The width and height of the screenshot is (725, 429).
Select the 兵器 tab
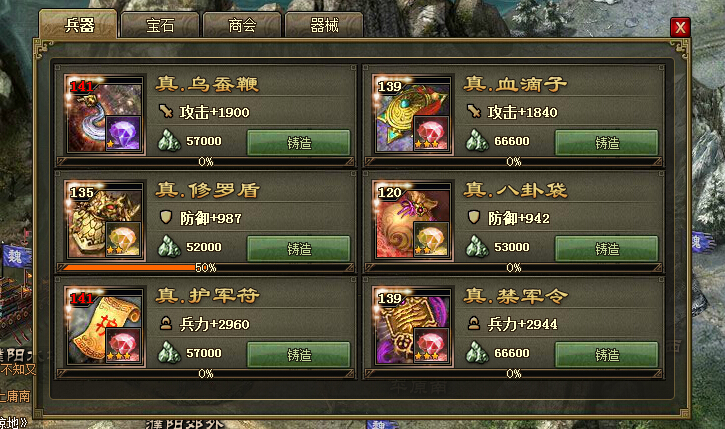[x=79, y=24]
